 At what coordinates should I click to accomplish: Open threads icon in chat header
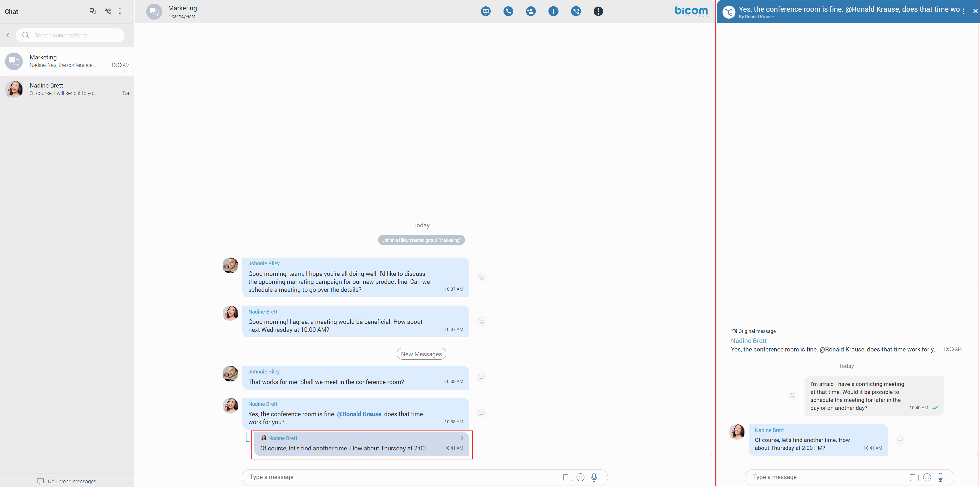point(576,11)
